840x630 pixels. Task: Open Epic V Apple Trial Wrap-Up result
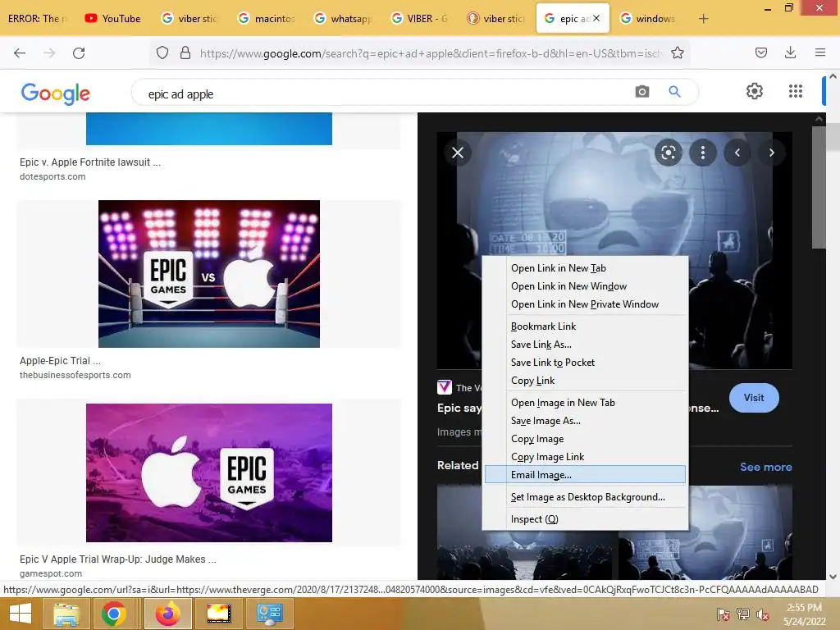pos(118,559)
